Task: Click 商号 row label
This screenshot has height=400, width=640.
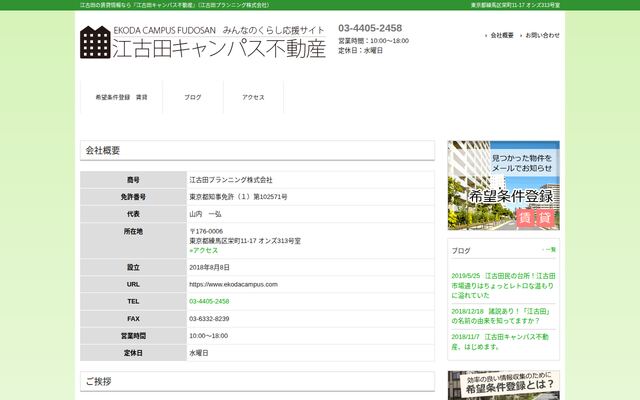Action: (133, 180)
